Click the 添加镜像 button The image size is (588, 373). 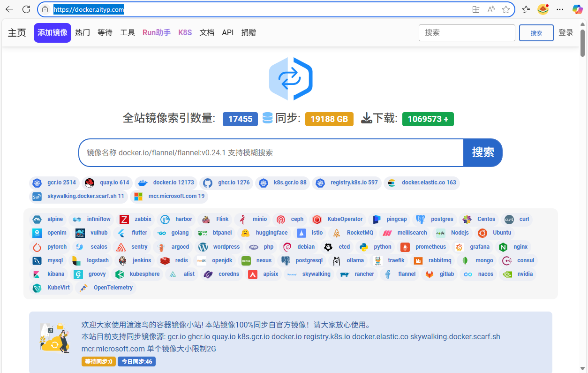pyautogui.click(x=53, y=33)
